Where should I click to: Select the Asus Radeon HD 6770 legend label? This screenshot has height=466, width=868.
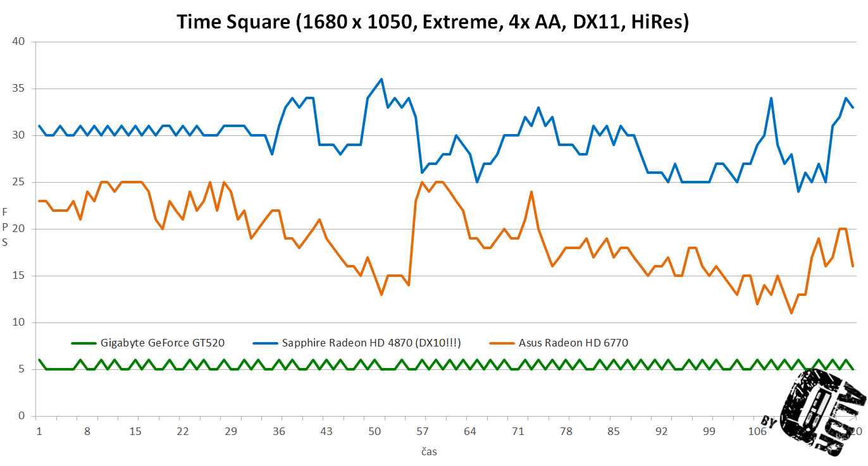pos(573,343)
